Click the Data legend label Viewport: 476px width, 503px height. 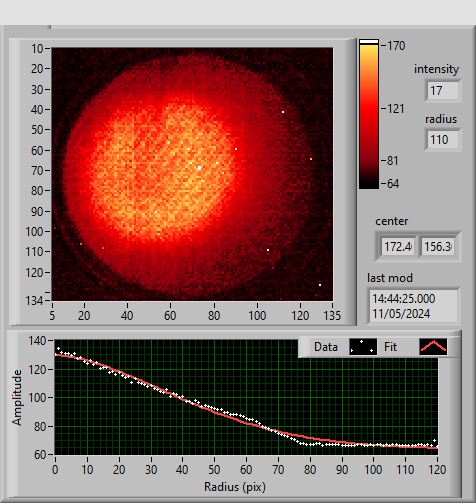(x=326, y=347)
